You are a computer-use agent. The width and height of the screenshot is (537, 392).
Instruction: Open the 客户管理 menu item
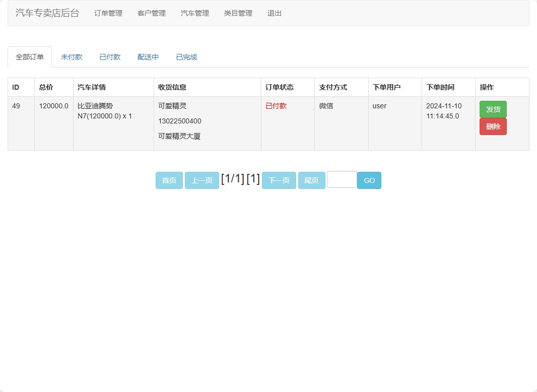(151, 13)
